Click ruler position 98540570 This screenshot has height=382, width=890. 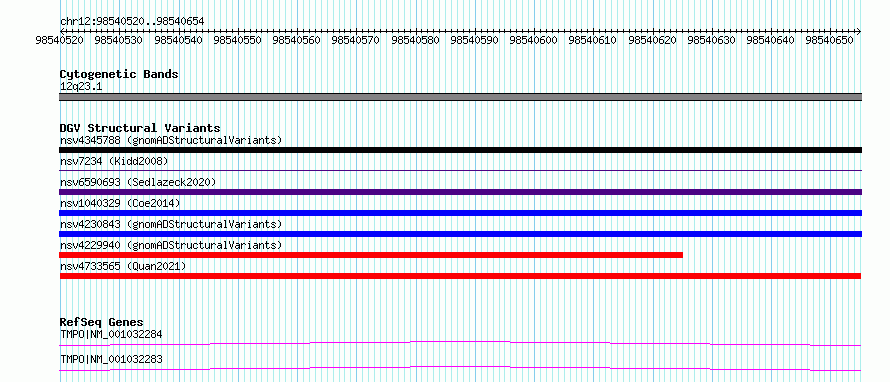coord(355,40)
